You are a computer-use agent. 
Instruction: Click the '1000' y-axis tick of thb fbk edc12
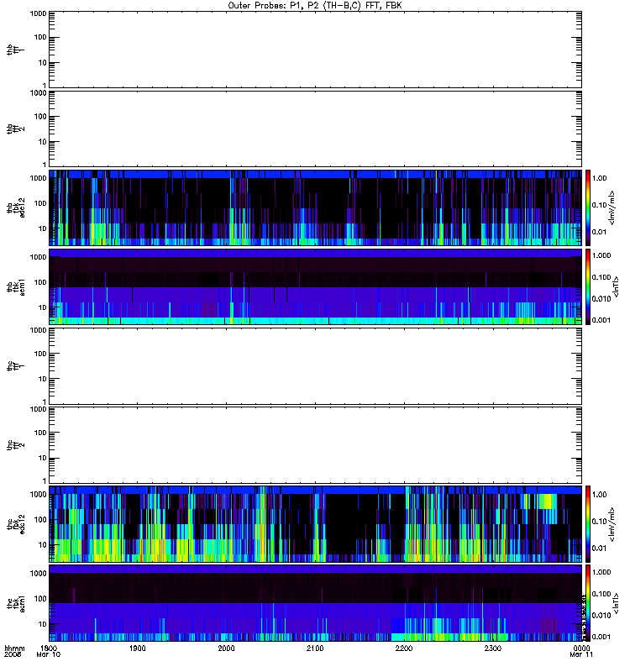point(38,178)
